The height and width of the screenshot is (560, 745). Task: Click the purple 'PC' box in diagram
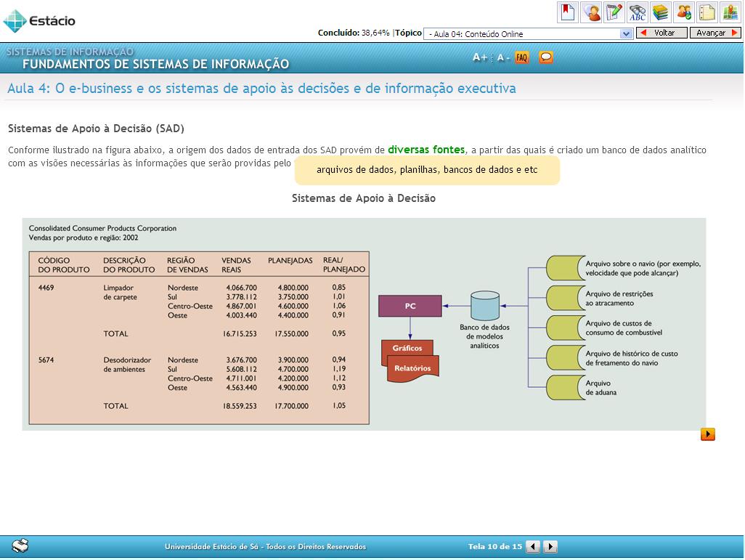pos(410,306)
